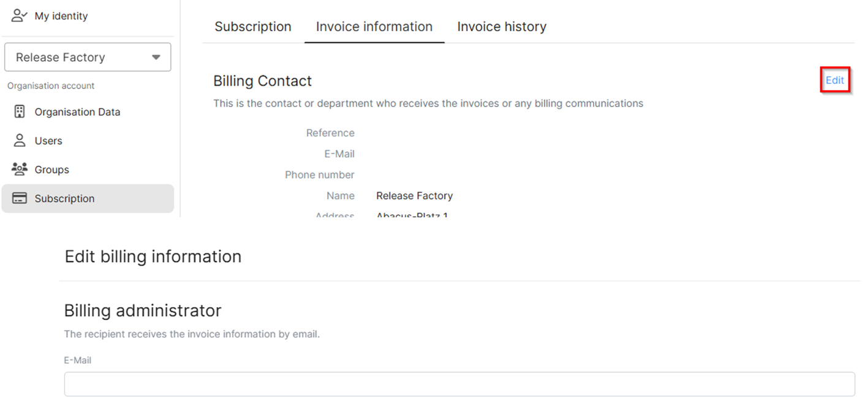Open My identity text label in sidebar
The height and width of the screenshot is (407, 868).
click(x=61, y=16)
